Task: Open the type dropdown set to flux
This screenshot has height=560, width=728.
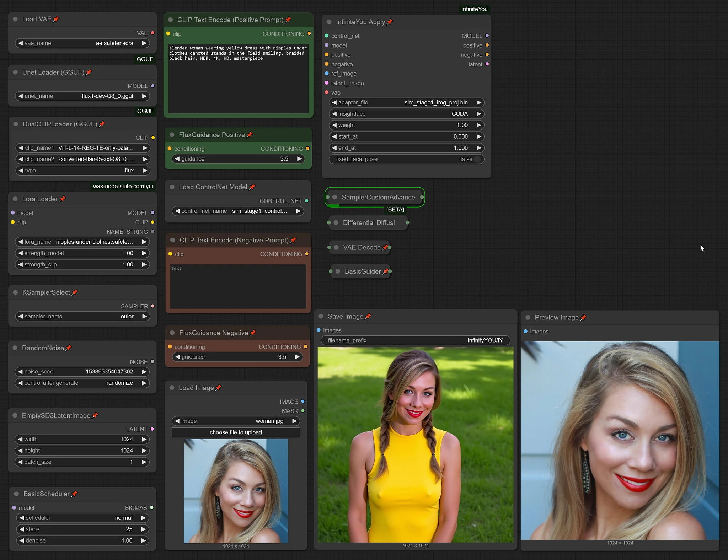Action: [83, 171]
